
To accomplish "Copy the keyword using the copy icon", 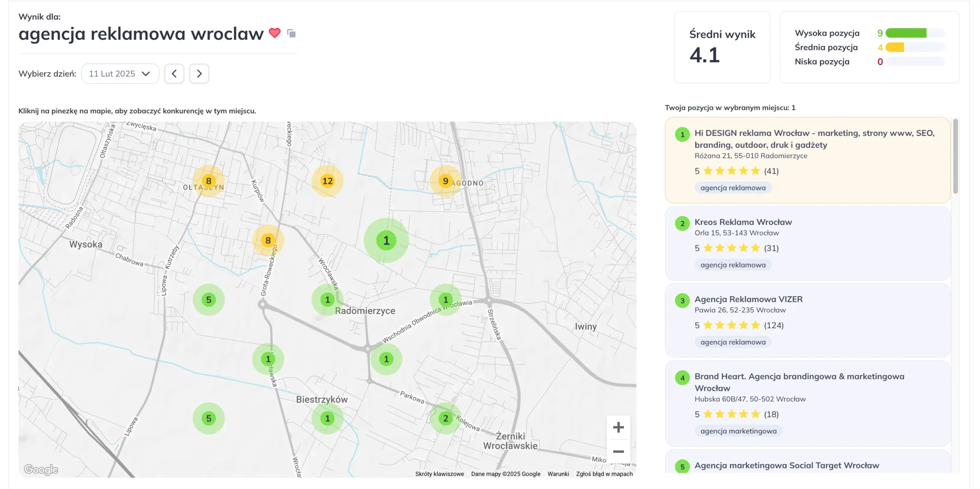I will [291, 34].
